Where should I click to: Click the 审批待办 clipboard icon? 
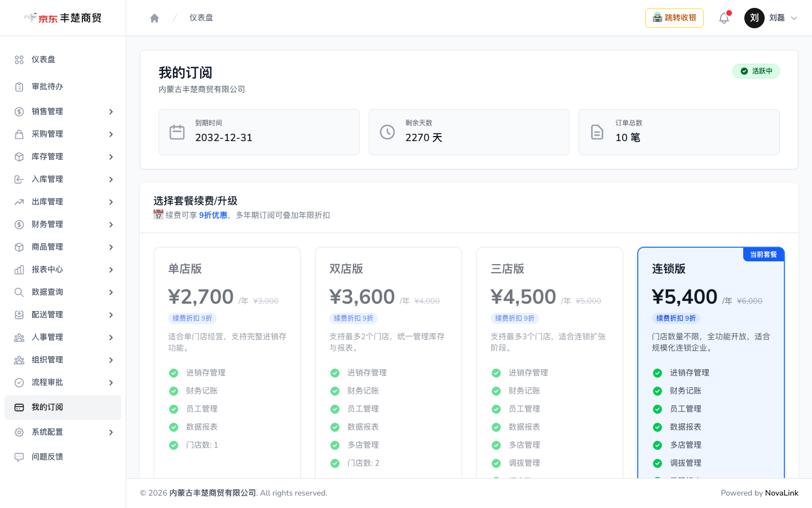point(19,87)
